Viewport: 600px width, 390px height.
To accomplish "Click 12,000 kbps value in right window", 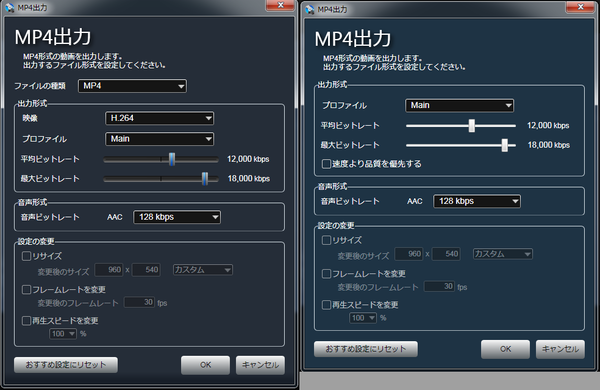I will [548, 126].
